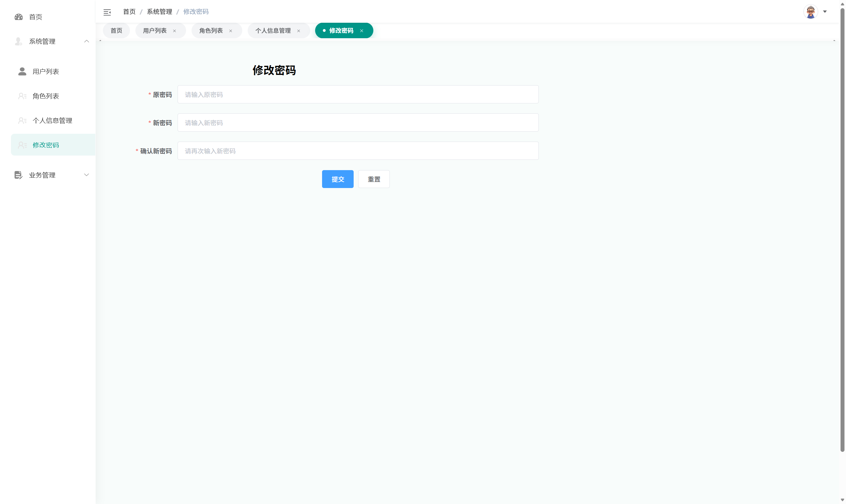Switch to the 角色列表 tab
This screenshot has height=504, width=846.
coord(211,30)
